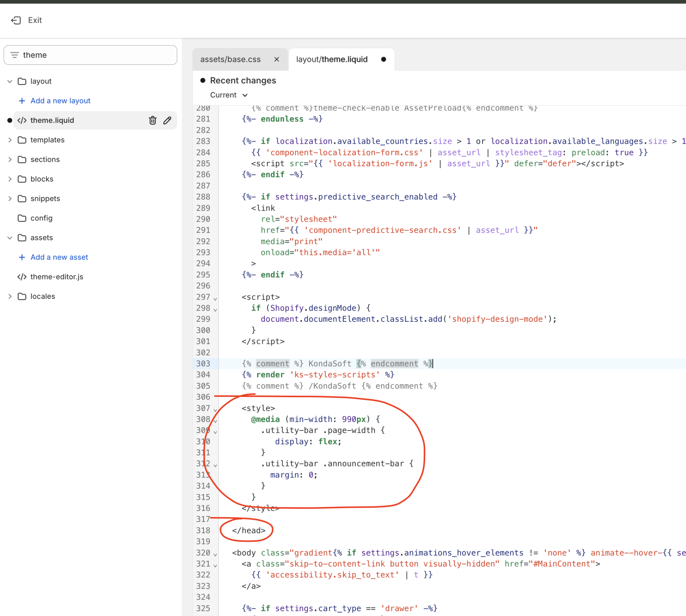Image resolution: width=686 pixels, height=616 pixels.
Task: Switch to the assets/base.css tab
Action: pyautogui.click(x=230, y=59)
